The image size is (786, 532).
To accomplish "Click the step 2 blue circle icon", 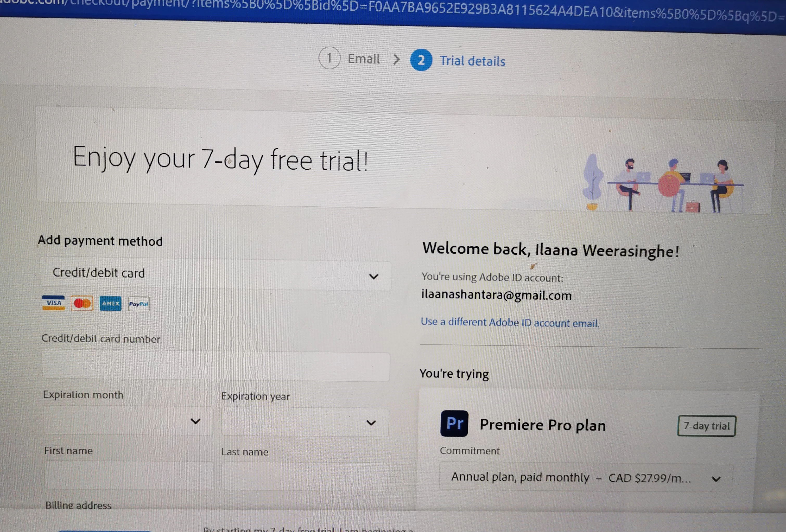I will point(421,60).
